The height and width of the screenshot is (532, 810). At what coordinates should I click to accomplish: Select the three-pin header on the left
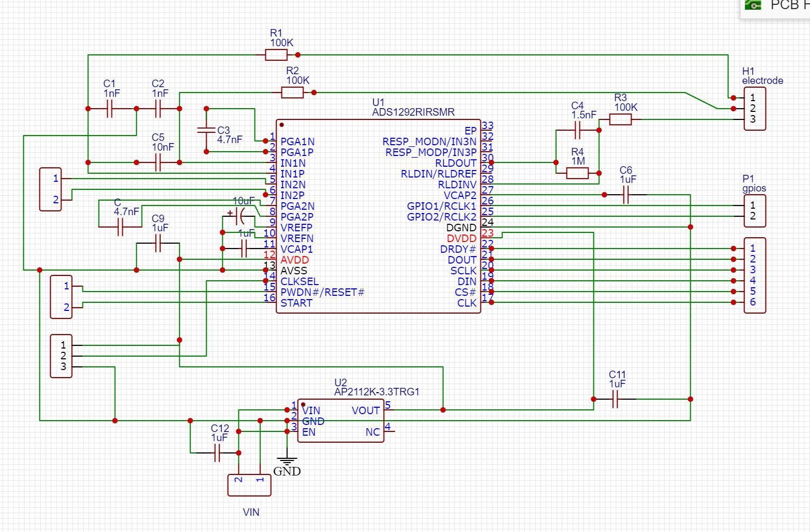61,356
